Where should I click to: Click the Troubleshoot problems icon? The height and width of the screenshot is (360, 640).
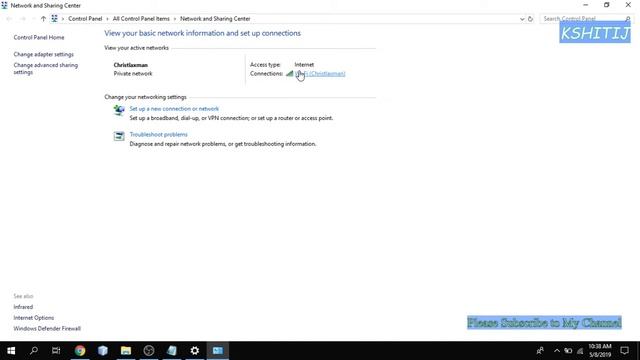point(119,136)
